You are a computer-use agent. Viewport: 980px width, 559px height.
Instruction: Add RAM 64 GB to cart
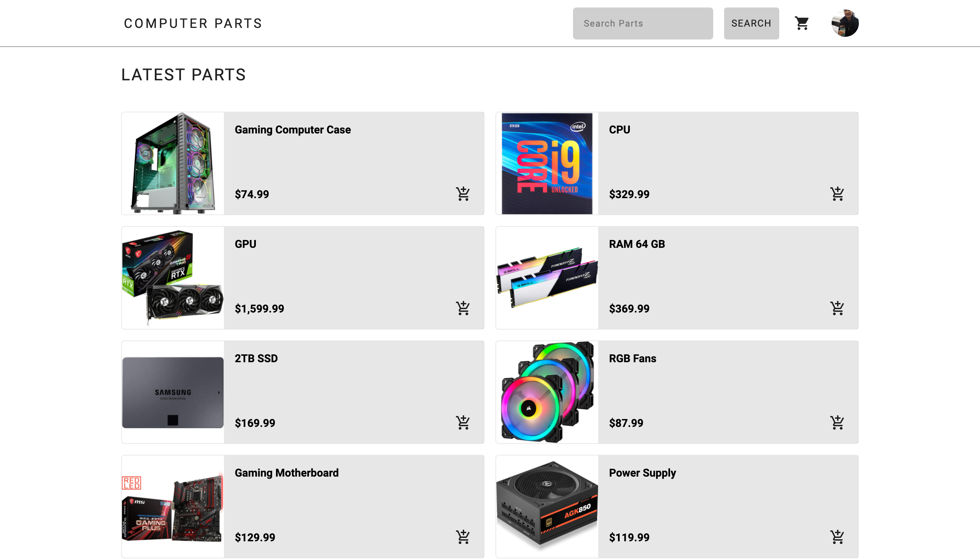pyautogui.click(x=837, y=308)
